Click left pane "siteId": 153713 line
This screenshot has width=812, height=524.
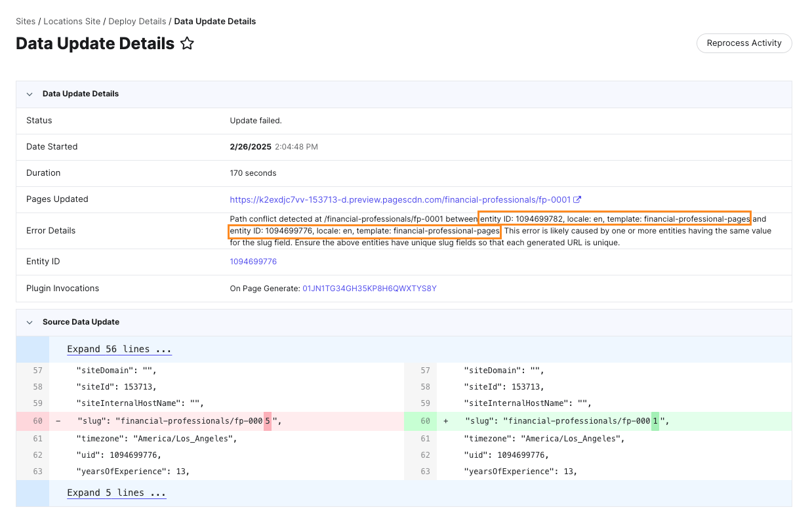point(117,387)
